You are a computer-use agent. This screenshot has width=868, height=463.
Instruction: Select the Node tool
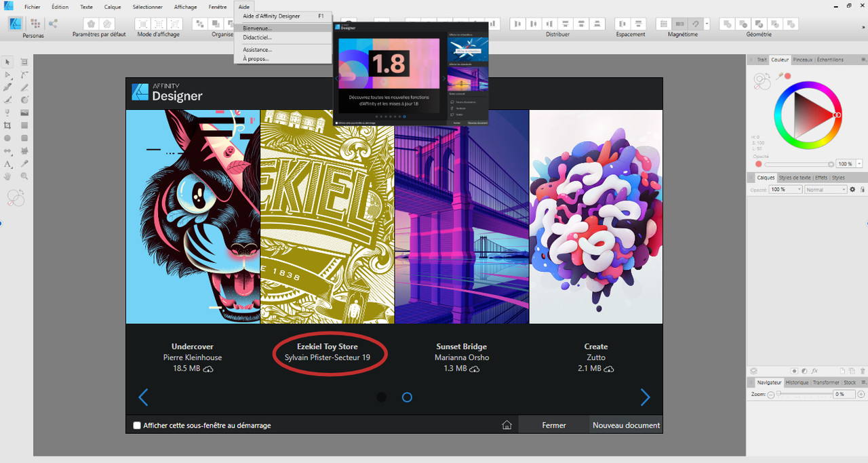7,75
